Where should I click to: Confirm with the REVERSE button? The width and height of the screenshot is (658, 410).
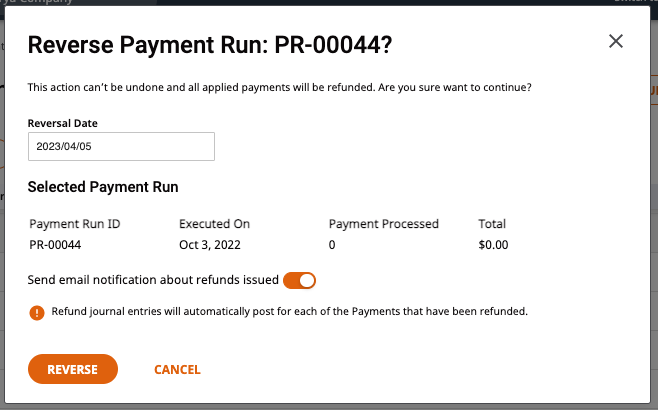73,369
